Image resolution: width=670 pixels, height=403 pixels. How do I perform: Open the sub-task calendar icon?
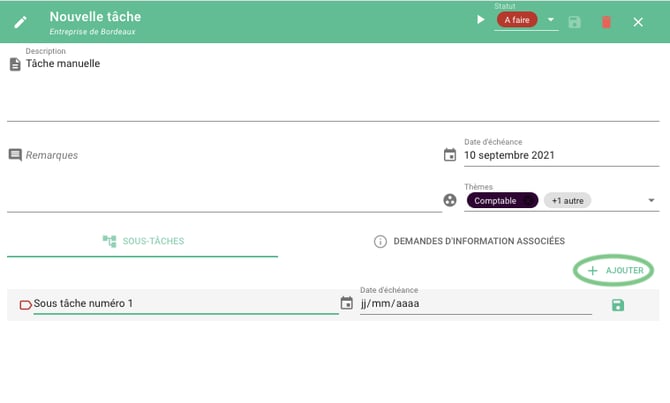(x=347, y=303)
